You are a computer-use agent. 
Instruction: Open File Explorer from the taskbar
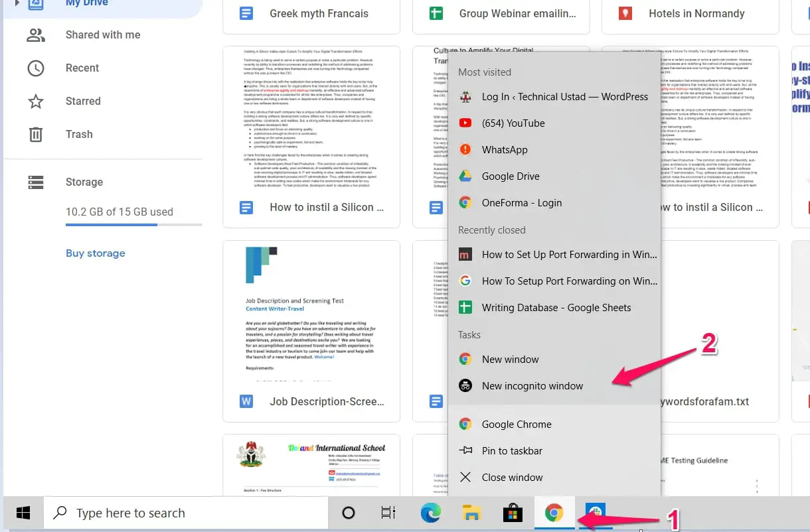tap(471, 513)
